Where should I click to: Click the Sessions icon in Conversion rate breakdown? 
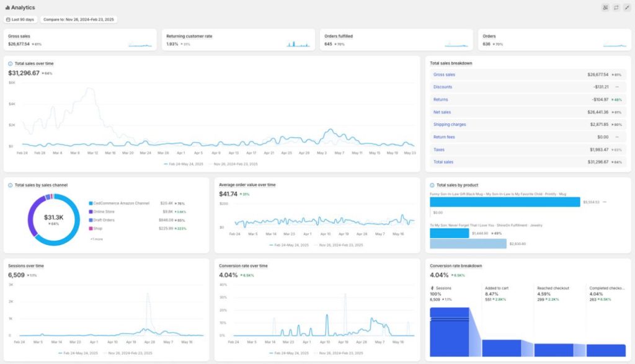coord(432,288)
